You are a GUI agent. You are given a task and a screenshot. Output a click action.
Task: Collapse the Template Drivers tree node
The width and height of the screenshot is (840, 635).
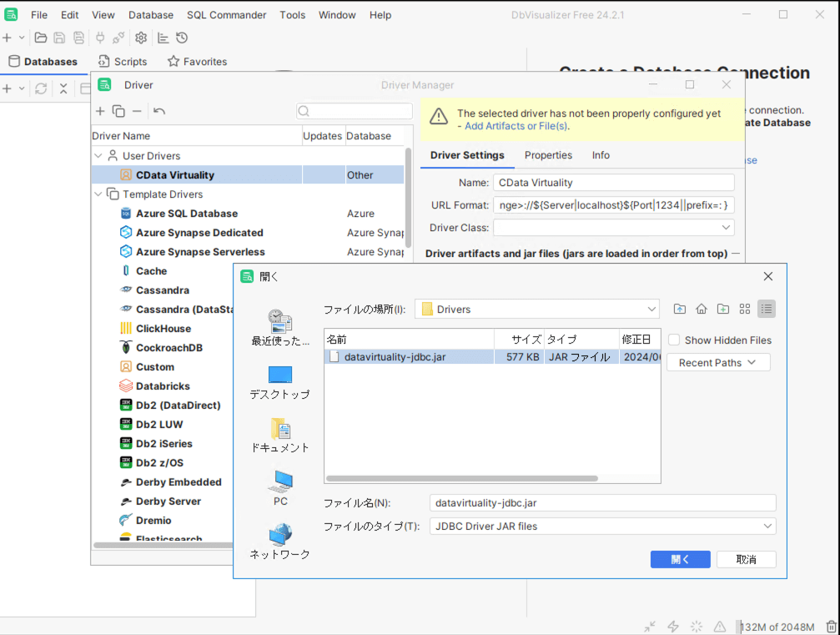[x=98, y=194]
